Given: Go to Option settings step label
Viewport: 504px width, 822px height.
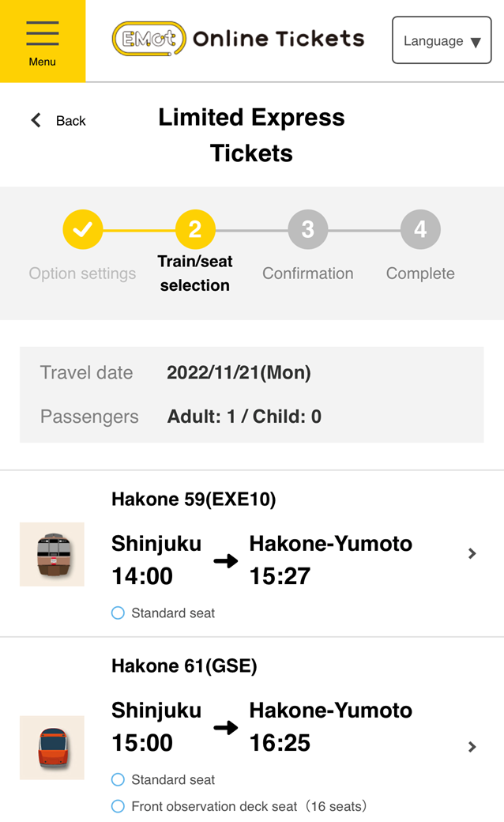Looking at the screenshot, I should (82, 273).
